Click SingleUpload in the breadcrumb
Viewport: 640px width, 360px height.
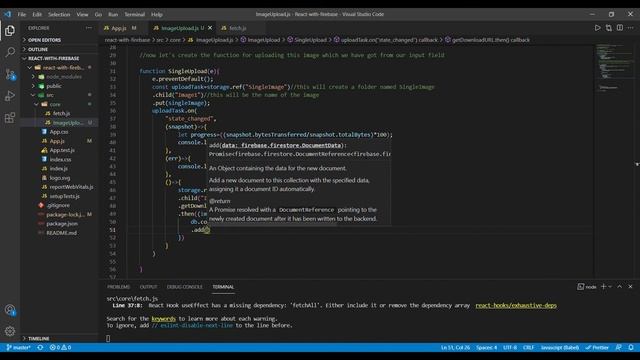[310, 40]
